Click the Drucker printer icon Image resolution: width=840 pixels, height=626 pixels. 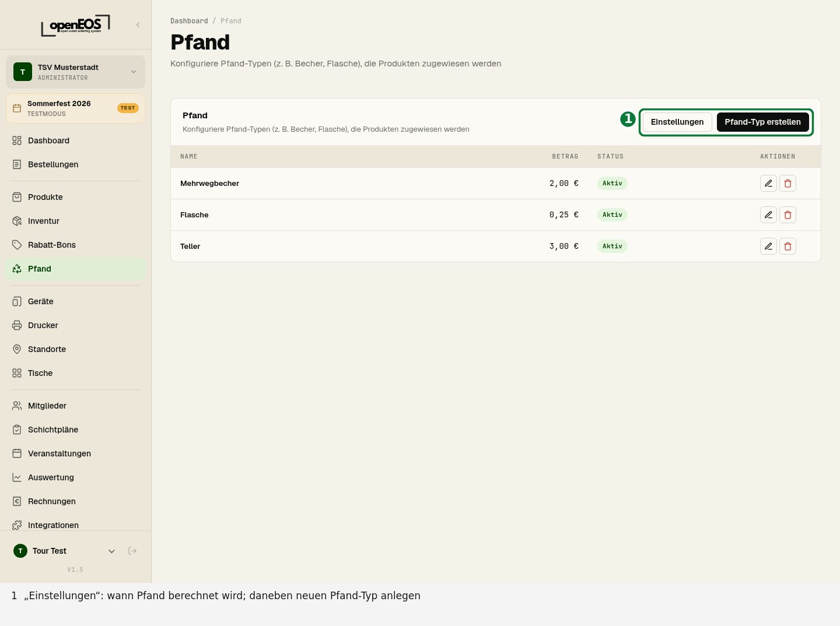point(17,325)
